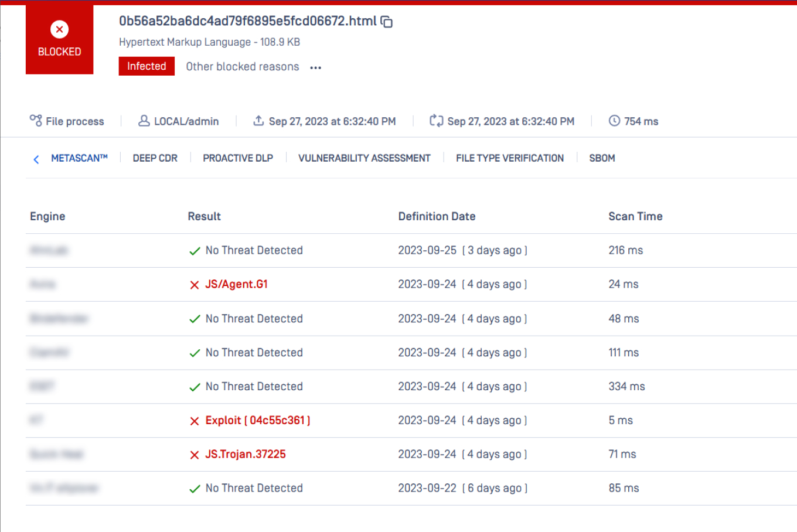Click the blocked X badge icon
The image size is (797, 532).
(59, 29)
